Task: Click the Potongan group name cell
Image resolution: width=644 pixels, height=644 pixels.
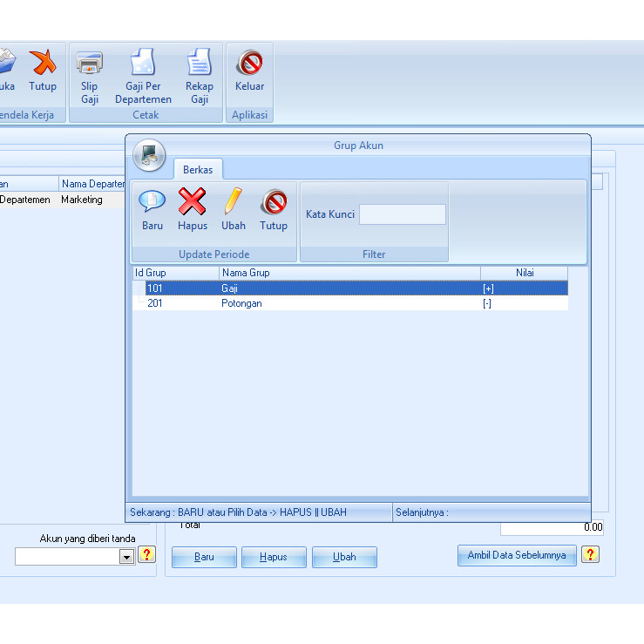Action: (x=241, y=303)
